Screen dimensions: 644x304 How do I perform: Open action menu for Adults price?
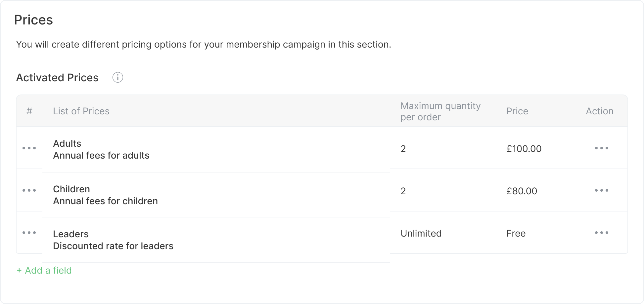[601, 148]
